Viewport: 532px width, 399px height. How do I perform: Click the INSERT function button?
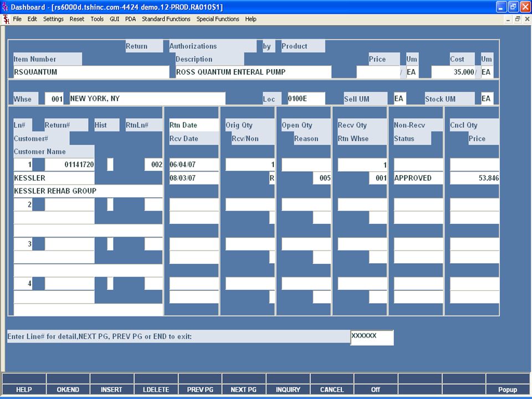pyautogui.click(x=111, y=390)
